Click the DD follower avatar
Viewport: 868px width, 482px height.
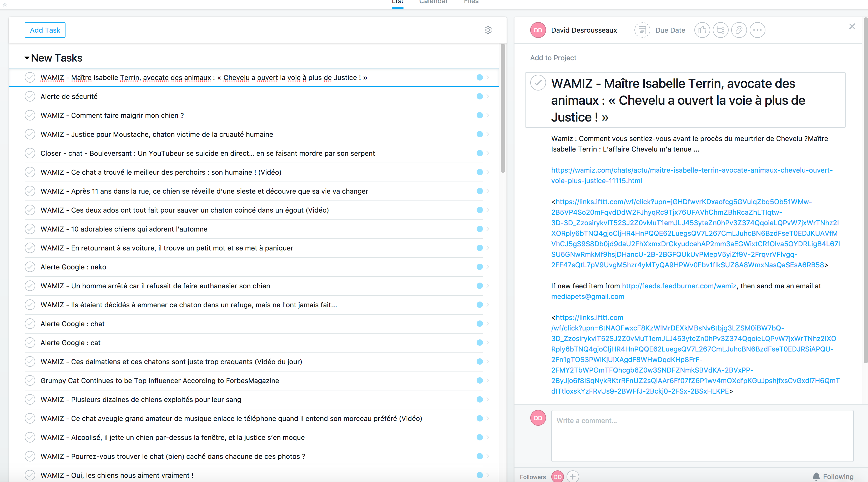(557, 477)
